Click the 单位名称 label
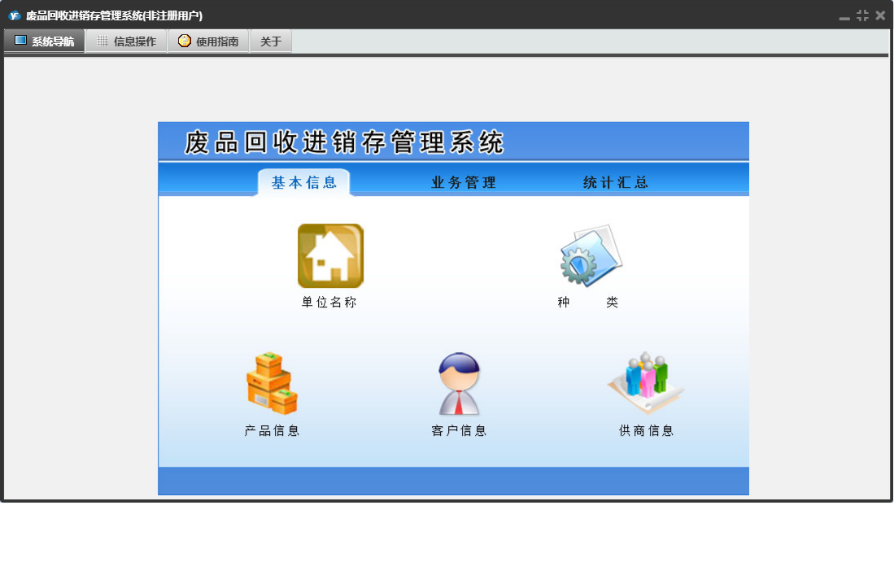Image resolution: width=894 pixels, height=588 pixels. pos(329,302)
